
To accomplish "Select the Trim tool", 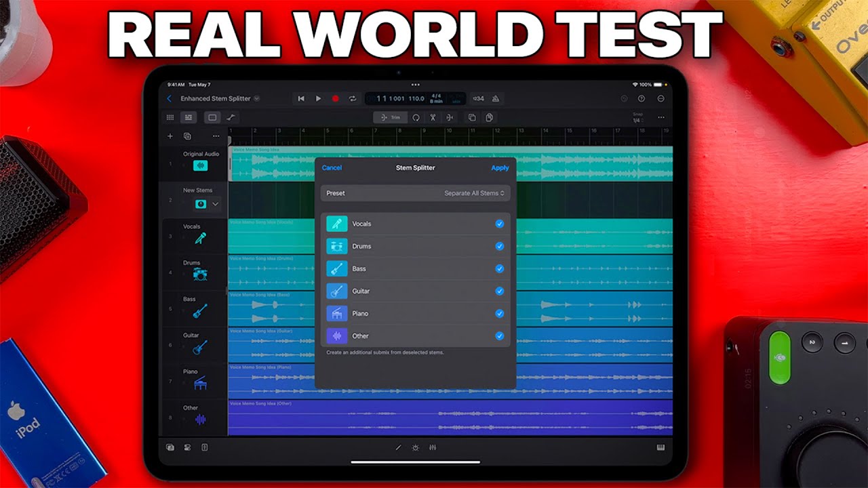I will [x=391, y=117].
